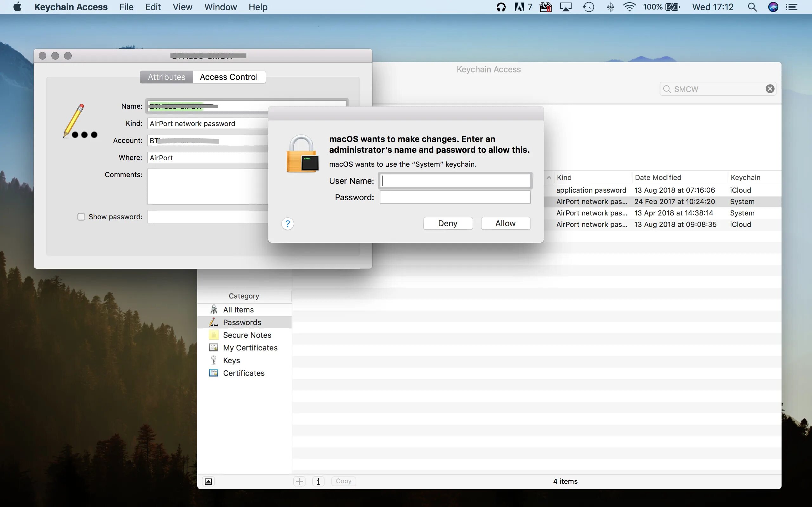Sort by Date Modified column header
Viewport: 812px width, 507px height.
click(x=658, y=177)
